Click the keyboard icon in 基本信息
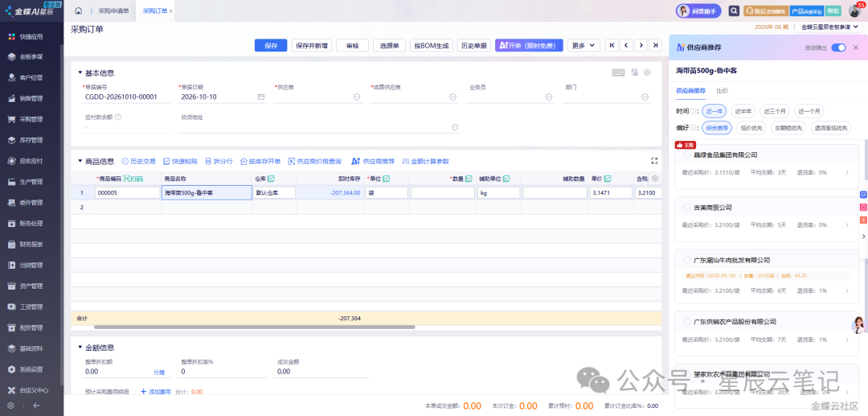This screenshot has width=868, height=416. (x=618, y=72)
